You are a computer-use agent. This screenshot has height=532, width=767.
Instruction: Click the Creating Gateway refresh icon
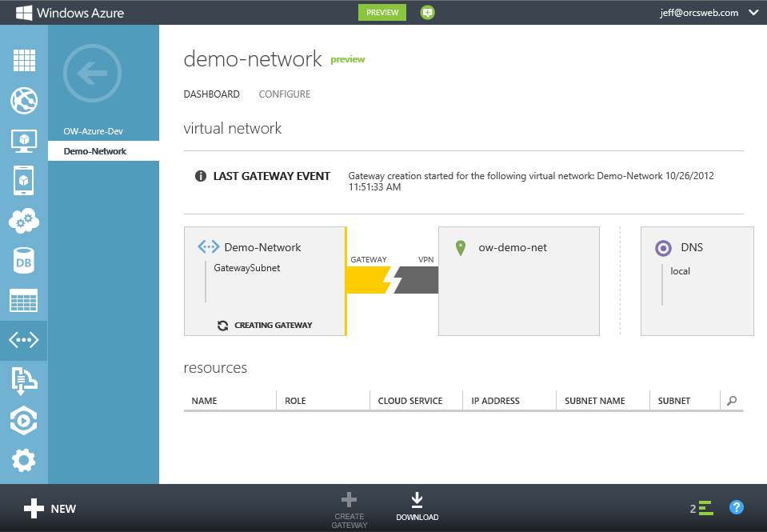click(x=222, y=326)
